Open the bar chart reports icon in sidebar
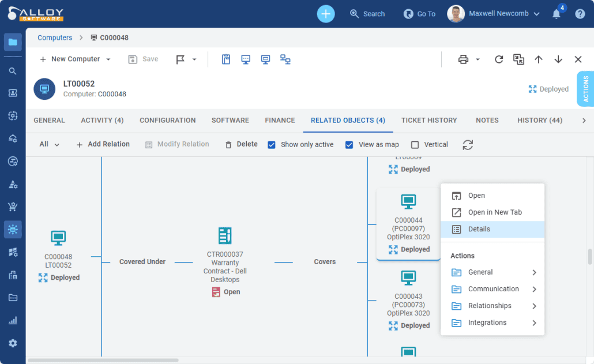The image size is (594, 364). [13, 320]
